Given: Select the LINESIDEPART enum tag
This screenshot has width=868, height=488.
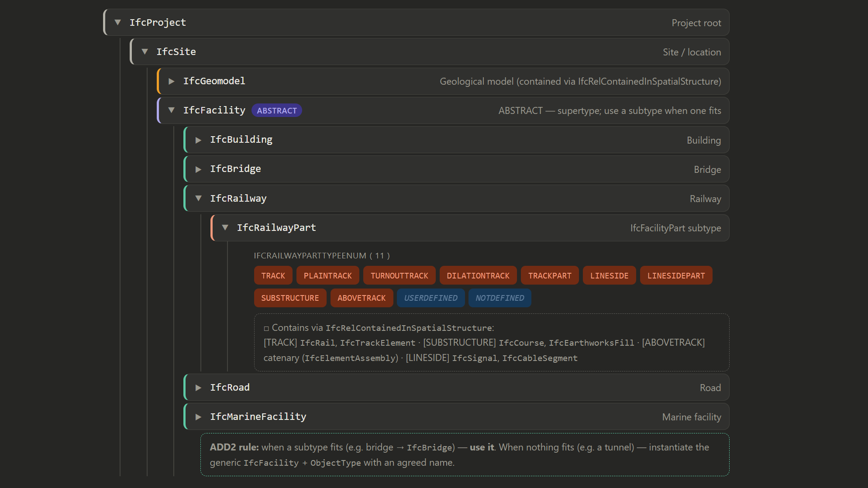Looking at the screenshot, I should [x=676, y=275].
